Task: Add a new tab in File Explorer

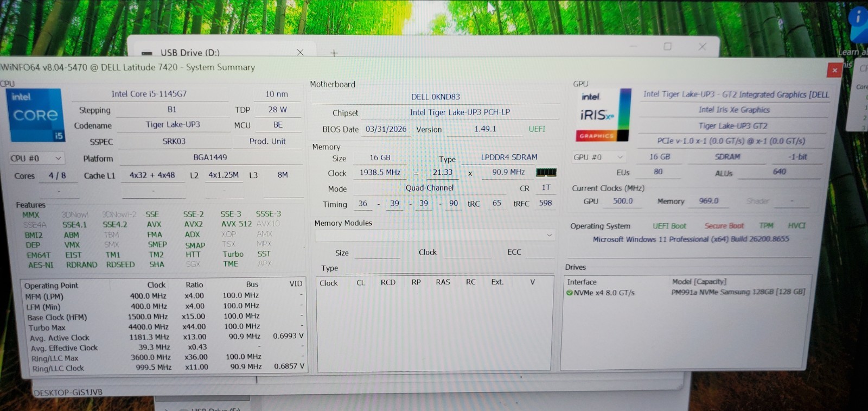Action: click(x=334, y=53)
